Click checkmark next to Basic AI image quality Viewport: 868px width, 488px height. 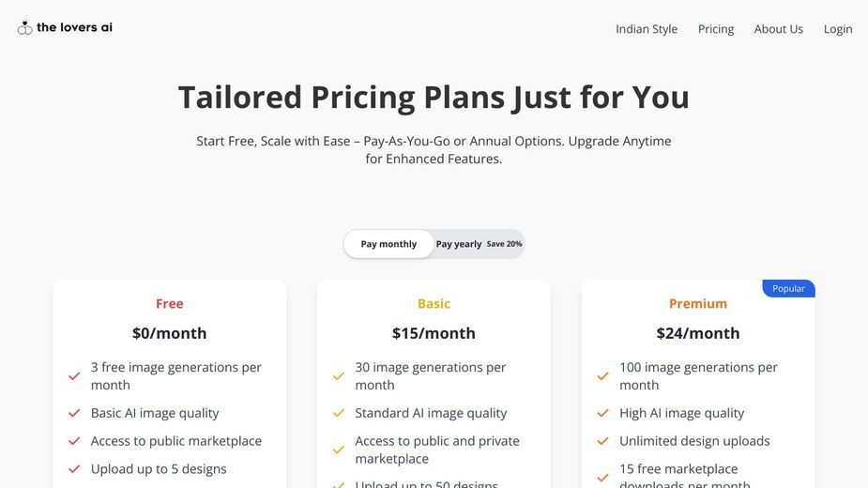(74, 413)
